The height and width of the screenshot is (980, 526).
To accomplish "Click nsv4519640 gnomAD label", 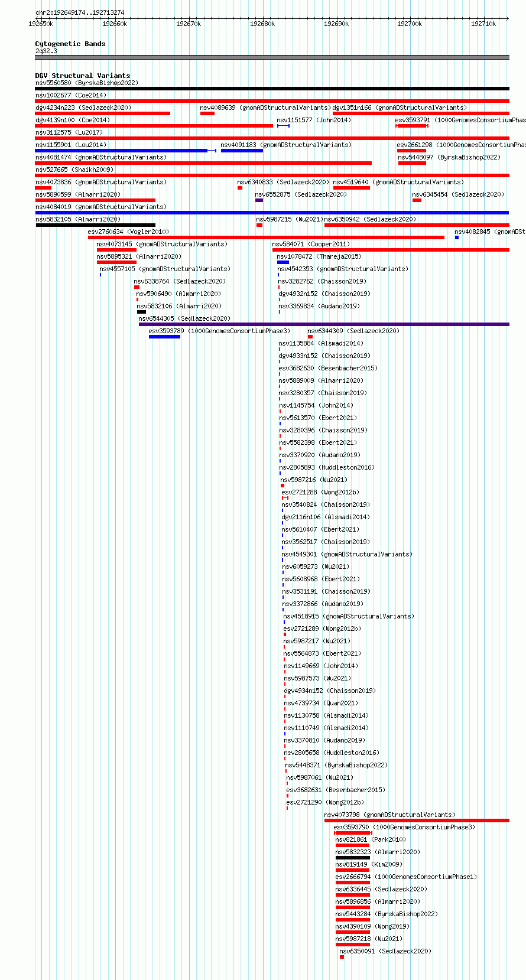I will pos(398,183).
